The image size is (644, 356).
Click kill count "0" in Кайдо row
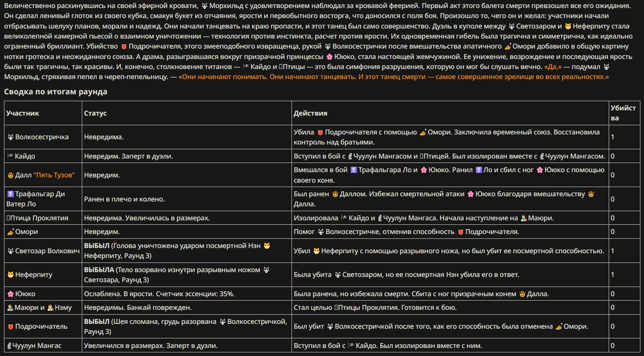tap(613, 156)
